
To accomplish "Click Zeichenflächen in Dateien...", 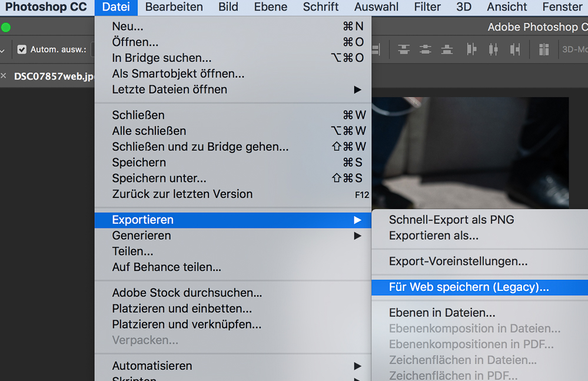I will click(480, 360).
